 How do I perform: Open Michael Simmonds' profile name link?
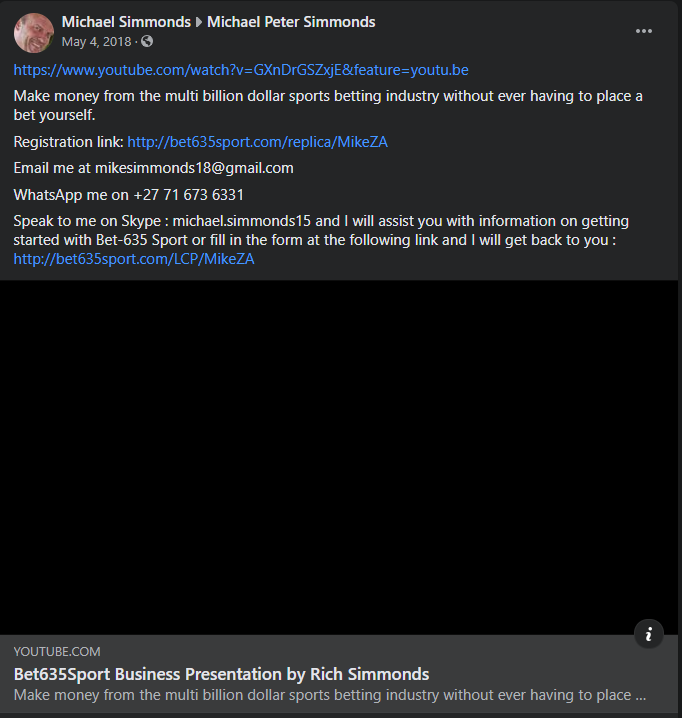(126, 22)
